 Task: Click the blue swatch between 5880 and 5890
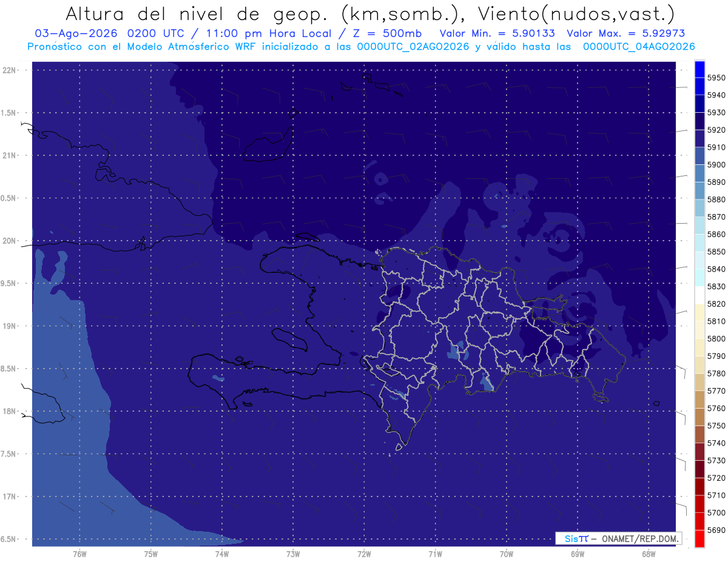pos(699,191)
